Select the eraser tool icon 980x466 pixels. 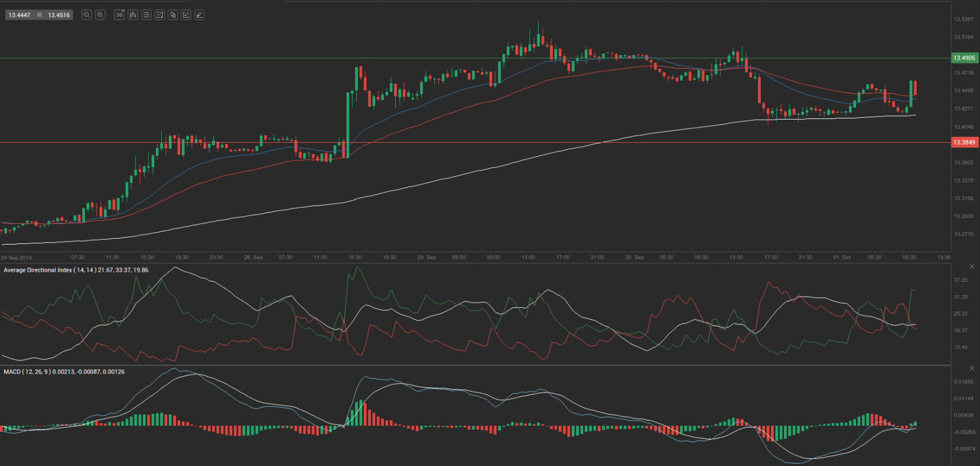(x=200, y=15)
